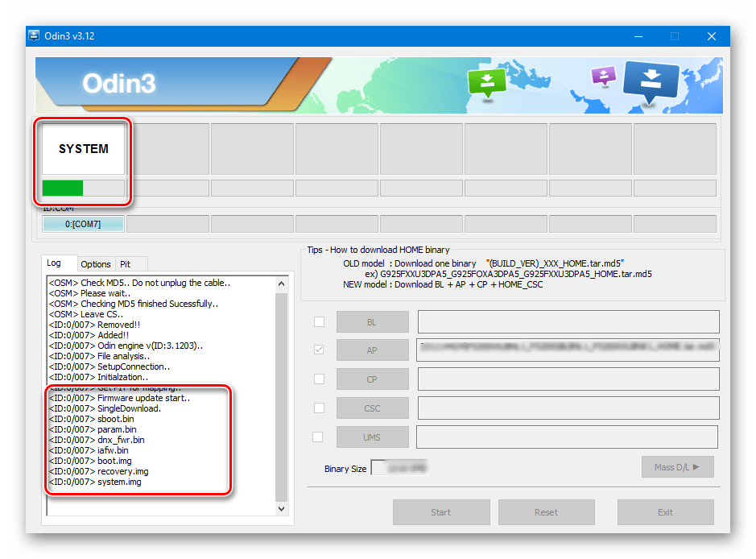The height and width of the screenshot is (559, 756).
Task: Click log line 'sboot.bin'
Action: [91, 419]
